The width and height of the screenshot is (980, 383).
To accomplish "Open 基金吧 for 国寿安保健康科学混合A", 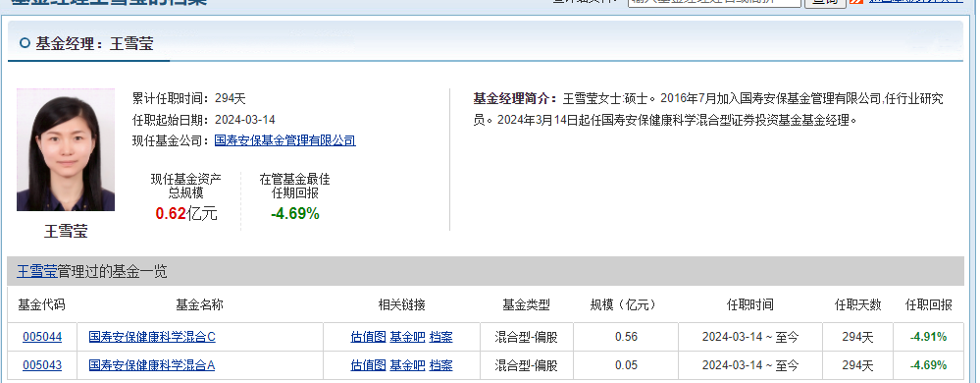I will (407, 365).
